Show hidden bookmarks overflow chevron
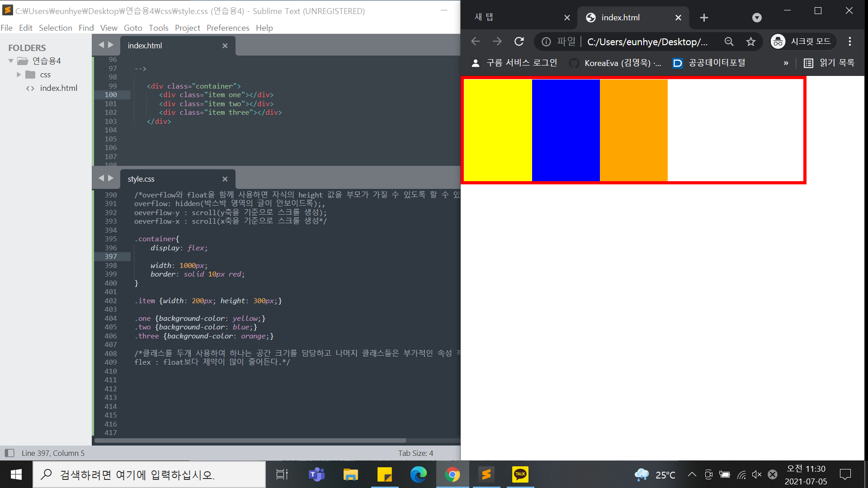 coord(786,63)
